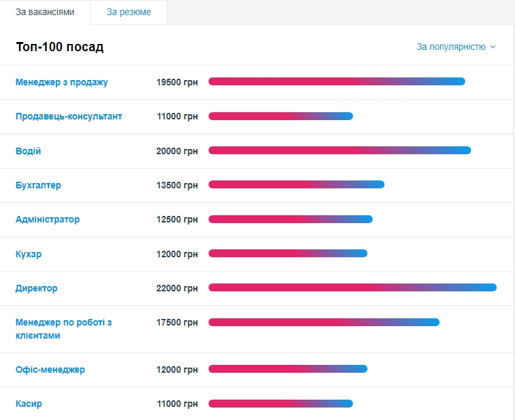This screenshot has height=420, width=515.
Task: Click the "Кухар" link
Action: [28, 254]
